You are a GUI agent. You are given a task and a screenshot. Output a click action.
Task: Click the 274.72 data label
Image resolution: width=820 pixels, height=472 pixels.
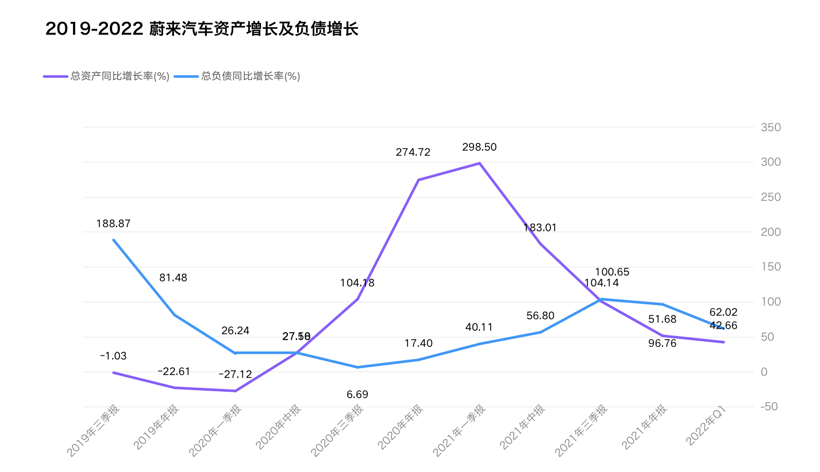point(413,152)
